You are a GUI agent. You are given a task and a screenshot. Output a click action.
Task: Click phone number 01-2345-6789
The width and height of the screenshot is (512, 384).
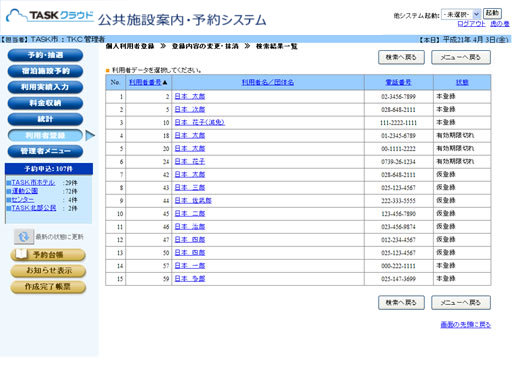point(398,136)
